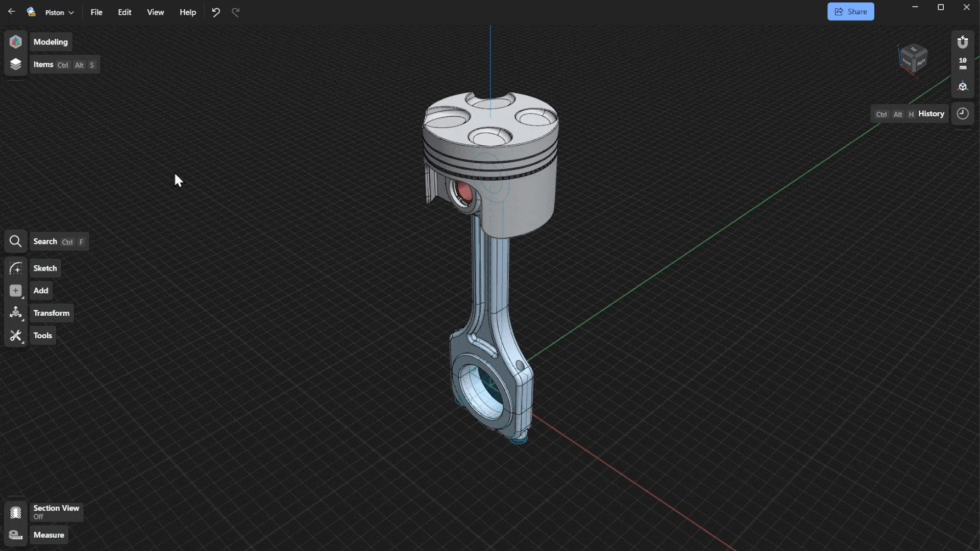The width and height of the screenshot is (980, 551).
Task: Select the Sketch tool icon
Action: (x=15, y=268)
